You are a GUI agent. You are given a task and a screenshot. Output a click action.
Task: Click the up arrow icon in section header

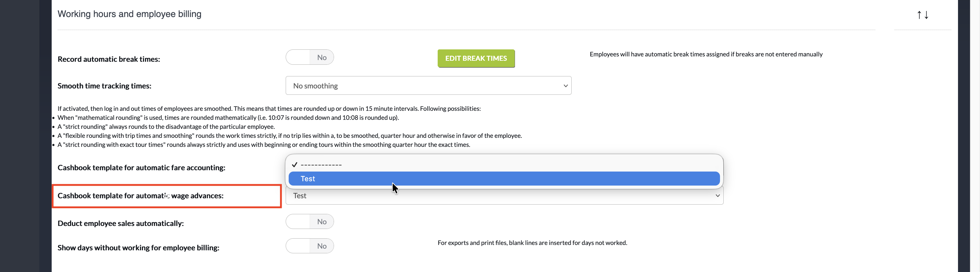coord(919,15)
